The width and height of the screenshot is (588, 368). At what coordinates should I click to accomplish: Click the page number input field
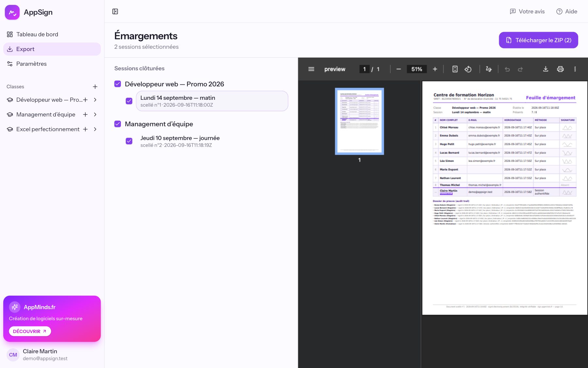(364, 69)
